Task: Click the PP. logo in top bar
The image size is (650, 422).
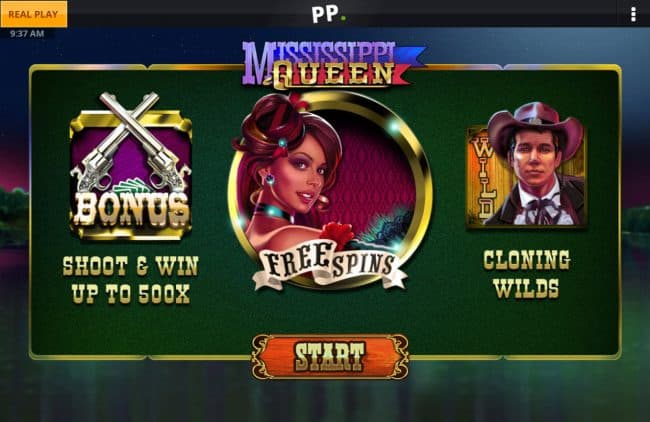Action: pyautogui.click(x=328, y=14)
